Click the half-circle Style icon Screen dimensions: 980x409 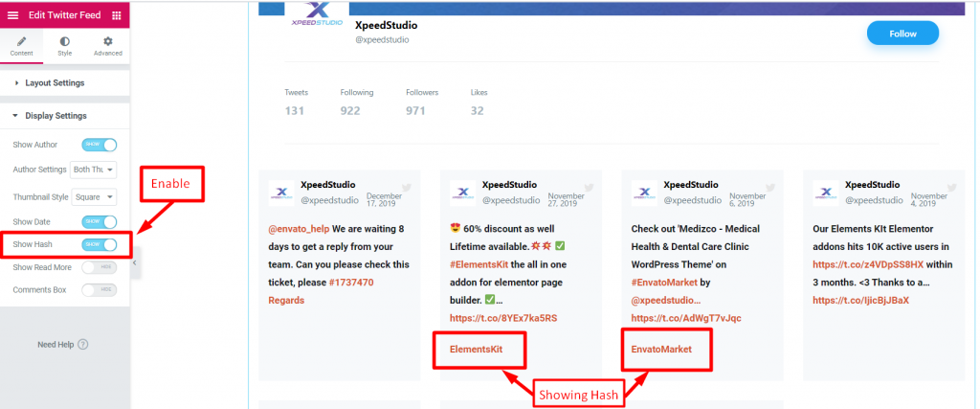(x=64, y=41)
